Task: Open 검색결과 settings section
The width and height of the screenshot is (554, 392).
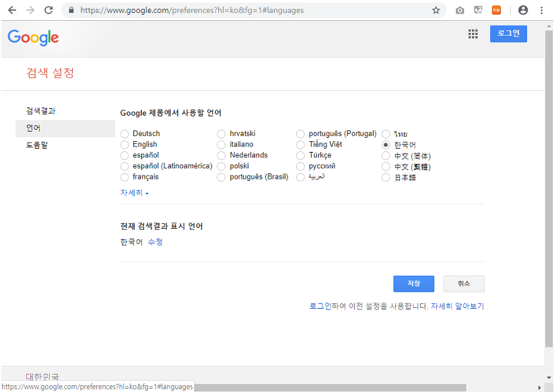Action: (x=40, y=111)
